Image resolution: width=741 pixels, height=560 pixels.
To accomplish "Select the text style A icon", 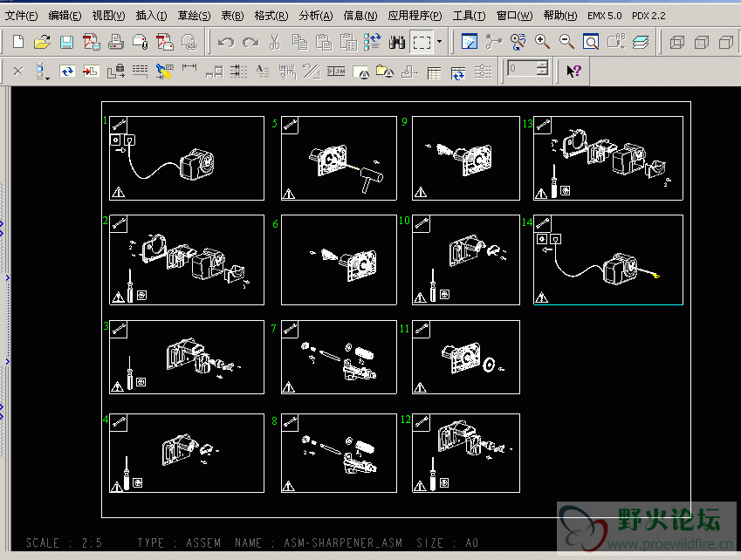I will coord(263,72).
